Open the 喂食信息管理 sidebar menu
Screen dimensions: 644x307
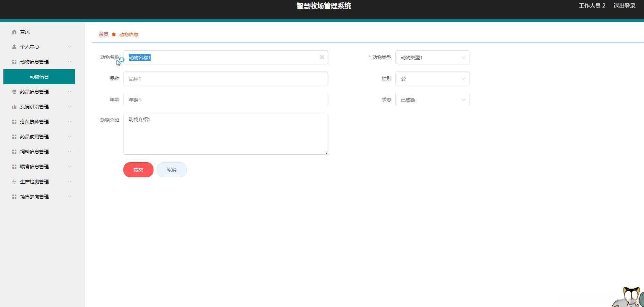pos(39,167)
